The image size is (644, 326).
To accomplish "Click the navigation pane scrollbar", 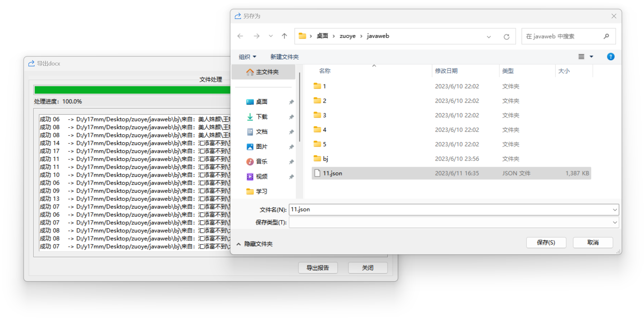I will pos(299,107).
